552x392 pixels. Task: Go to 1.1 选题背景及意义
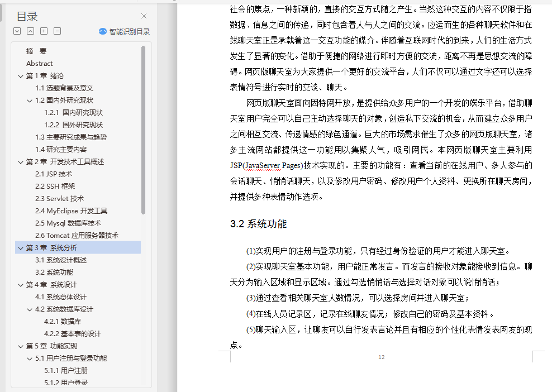point(64,88)
